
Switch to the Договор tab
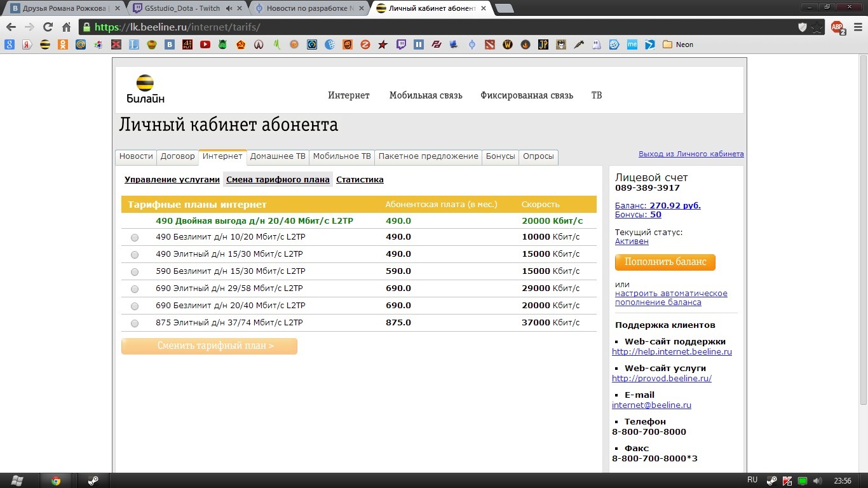click(178, 156)
